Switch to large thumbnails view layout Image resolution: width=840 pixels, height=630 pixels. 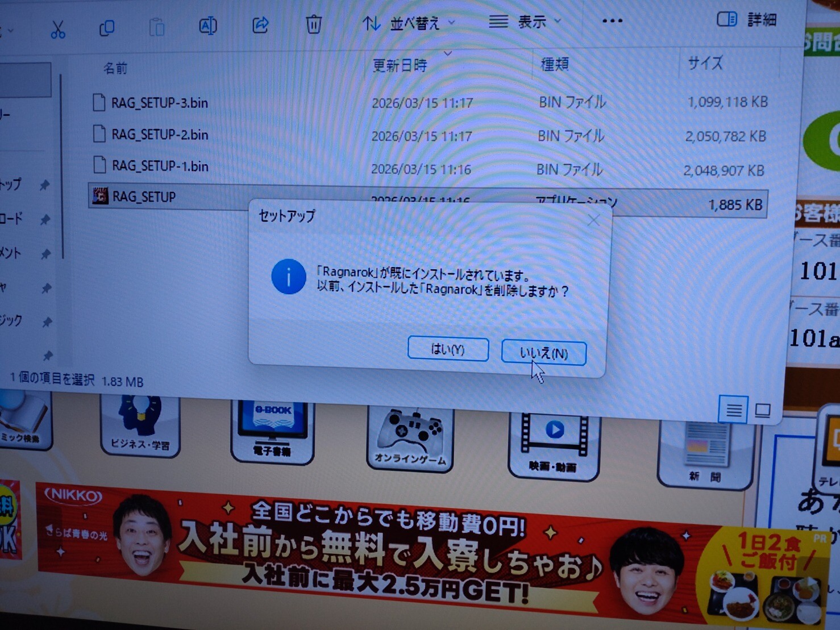tap(763, 410)
